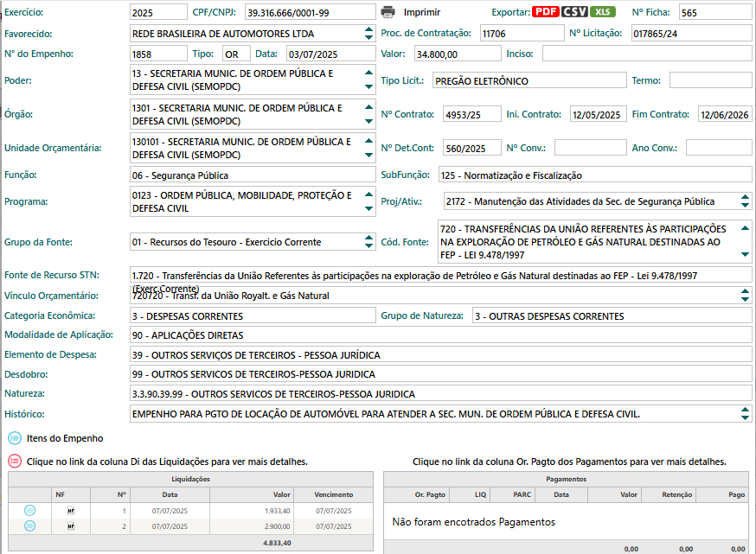Viewport: 756px width, 554px height.
Task: Click up arrow in the Cód. Fonte field
Action: coord(746,228)
